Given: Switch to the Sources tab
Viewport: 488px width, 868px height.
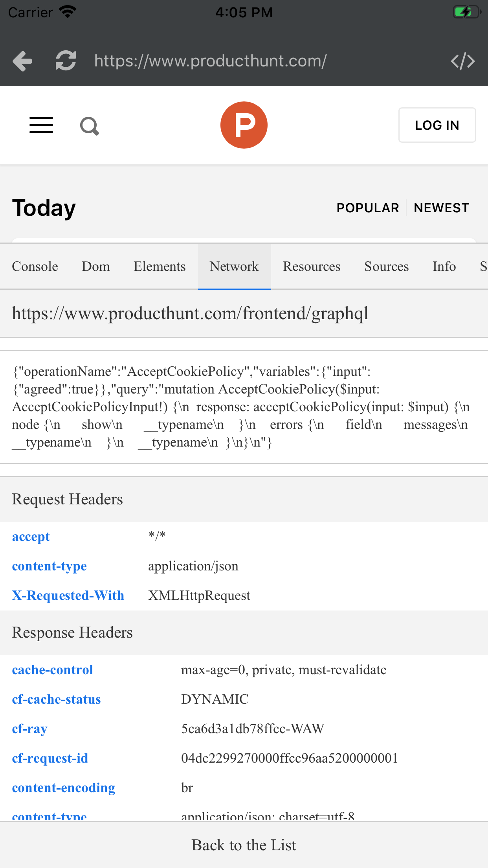Looking at the screenshot, I should click(387, 267).
